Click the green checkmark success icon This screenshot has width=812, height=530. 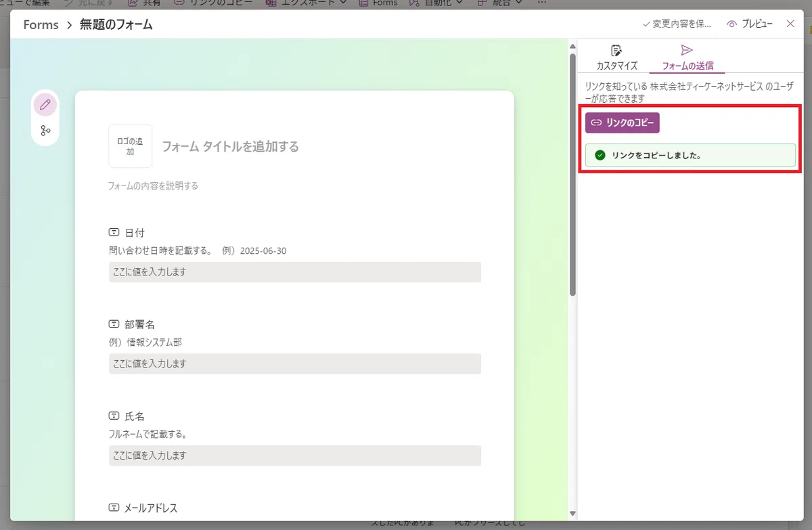tap(600, 155)
